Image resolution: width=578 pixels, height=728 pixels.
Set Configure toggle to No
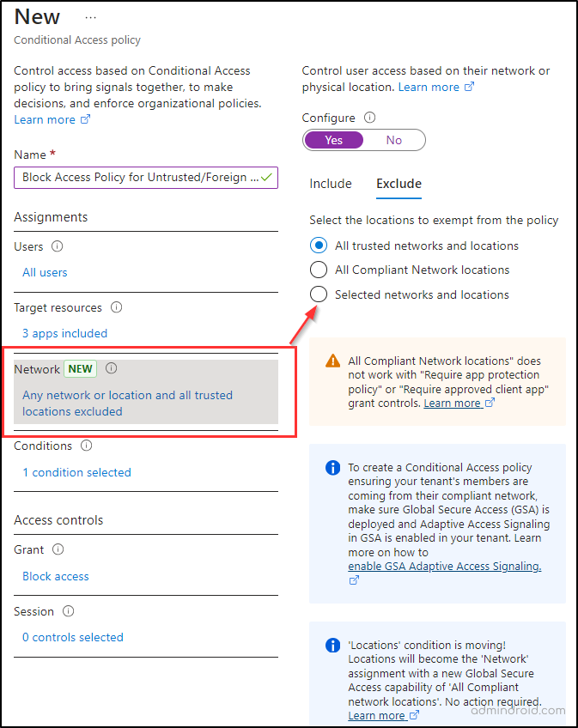tap(394, 140)
